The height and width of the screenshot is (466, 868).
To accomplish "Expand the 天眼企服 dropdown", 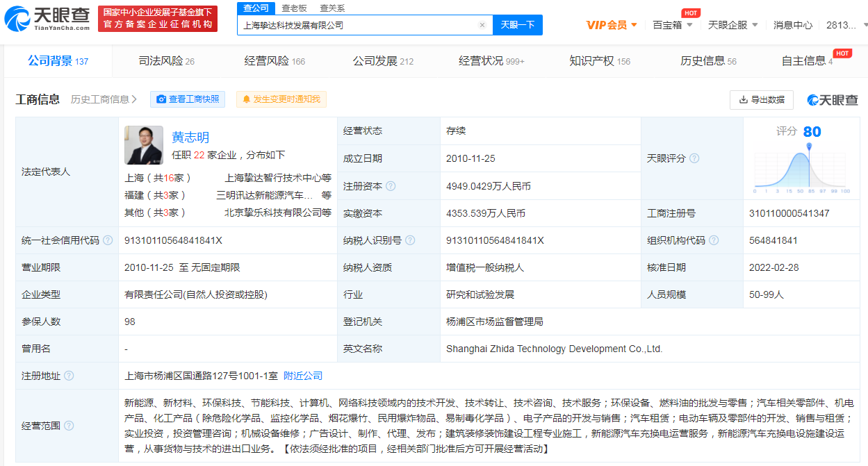I will click(x=733, y=25).
